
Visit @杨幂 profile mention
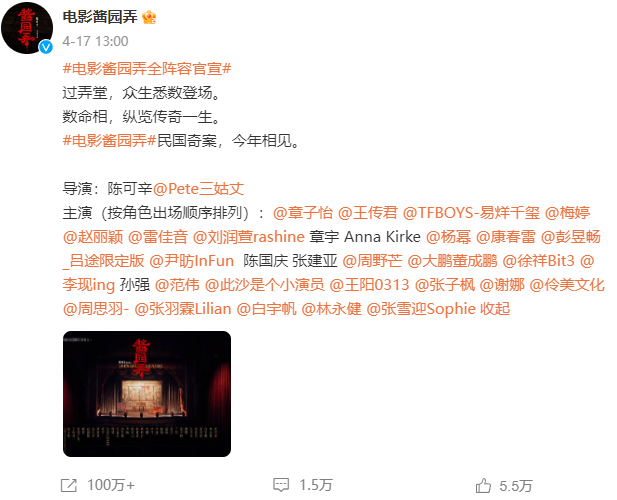(x=448, y=237)
